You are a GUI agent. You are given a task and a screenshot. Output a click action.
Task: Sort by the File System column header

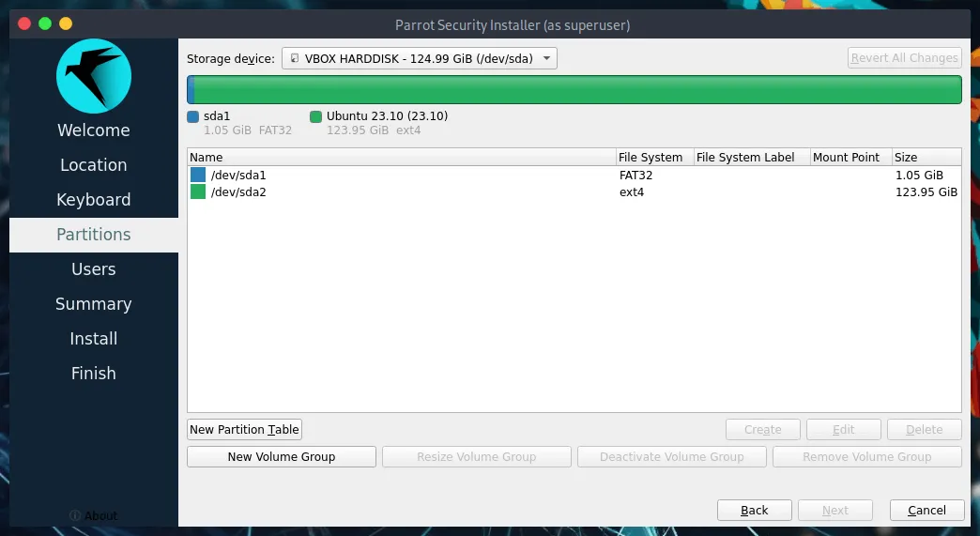click(654, 158)
